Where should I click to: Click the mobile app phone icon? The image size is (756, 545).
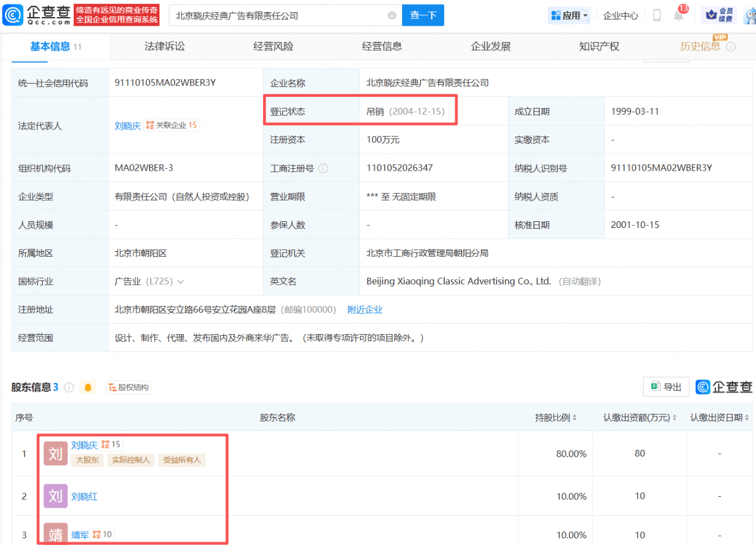(x=657, y=15)
